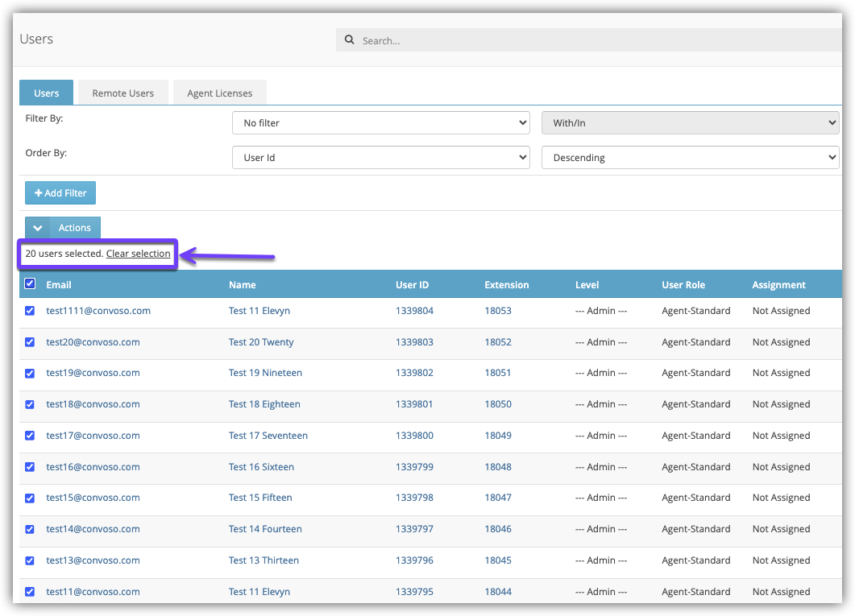Click Not Assigned in test16 row
This screenshot has height=616, width=855.
781,467
